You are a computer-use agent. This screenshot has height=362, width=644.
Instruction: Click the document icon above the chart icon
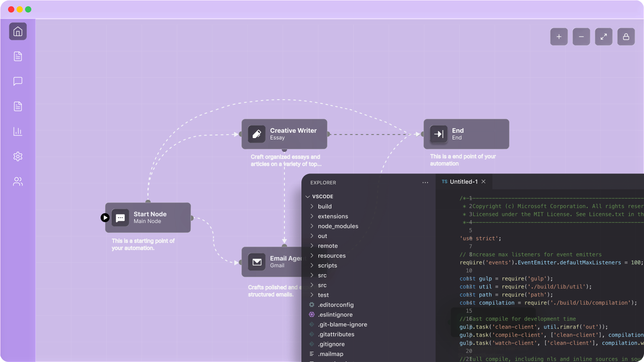[x=18, y=106]
